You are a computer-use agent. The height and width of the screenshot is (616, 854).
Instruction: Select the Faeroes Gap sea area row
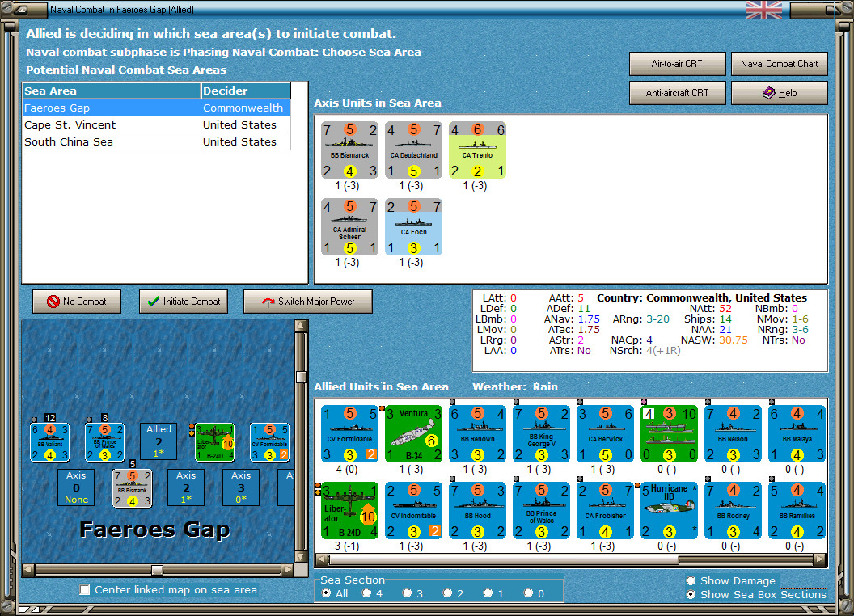(157, 108)
